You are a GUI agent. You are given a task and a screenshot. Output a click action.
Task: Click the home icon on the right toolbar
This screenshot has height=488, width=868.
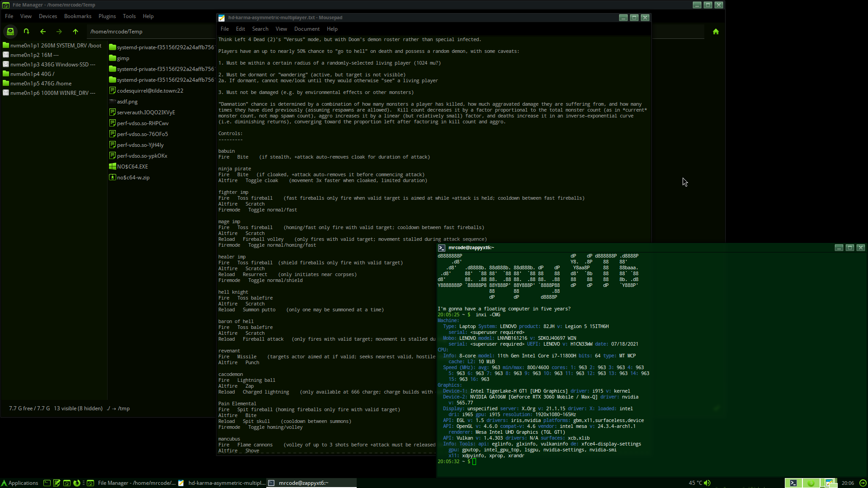coord(716,31)
